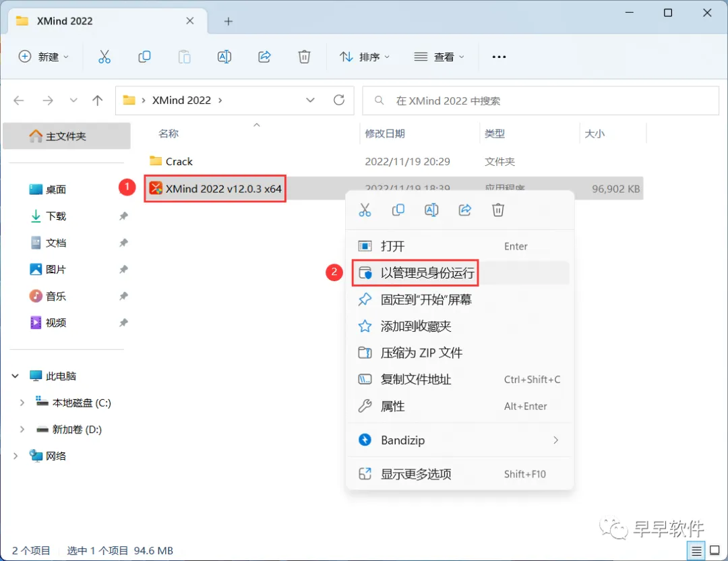
Task: Choose 复制文件地址 from the context menu
Action: (x=460, y=380)
